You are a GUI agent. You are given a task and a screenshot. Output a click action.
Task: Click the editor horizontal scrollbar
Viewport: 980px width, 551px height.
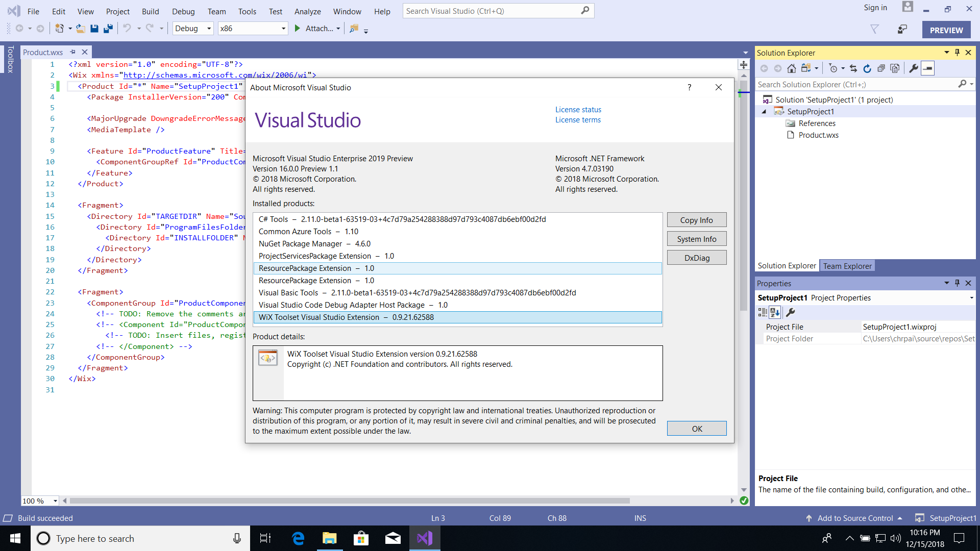350,501
